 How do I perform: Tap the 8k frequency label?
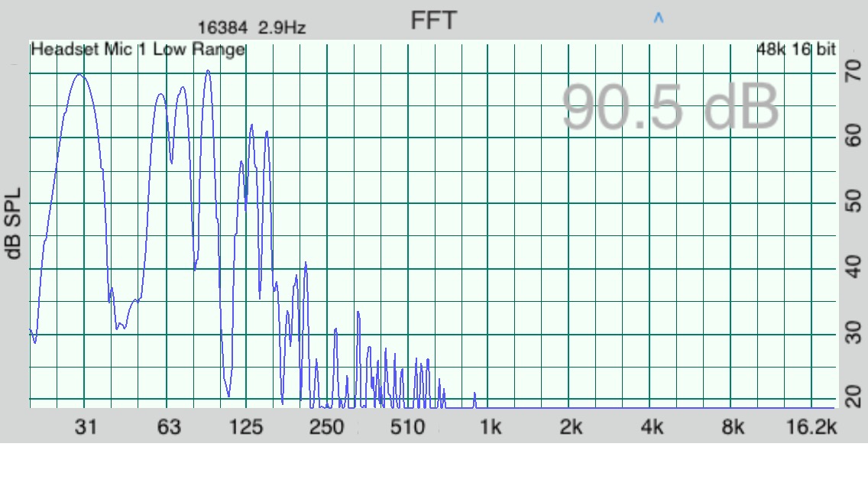(x=732, y=427)
